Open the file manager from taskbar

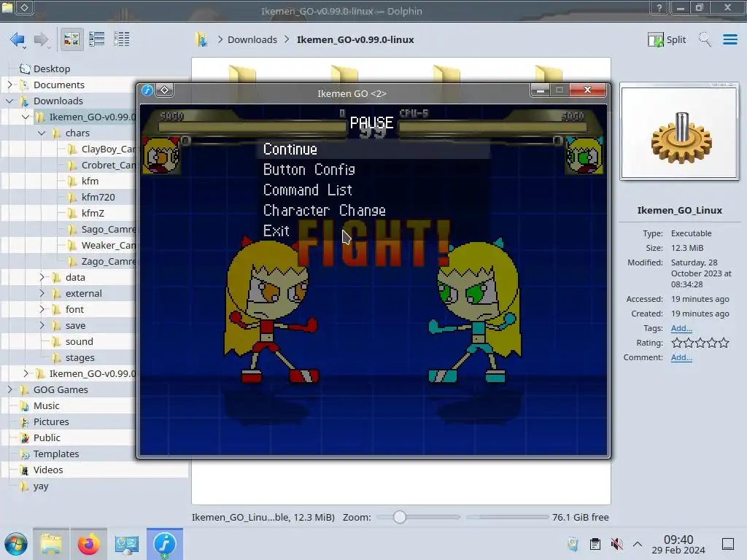[51, 544]
